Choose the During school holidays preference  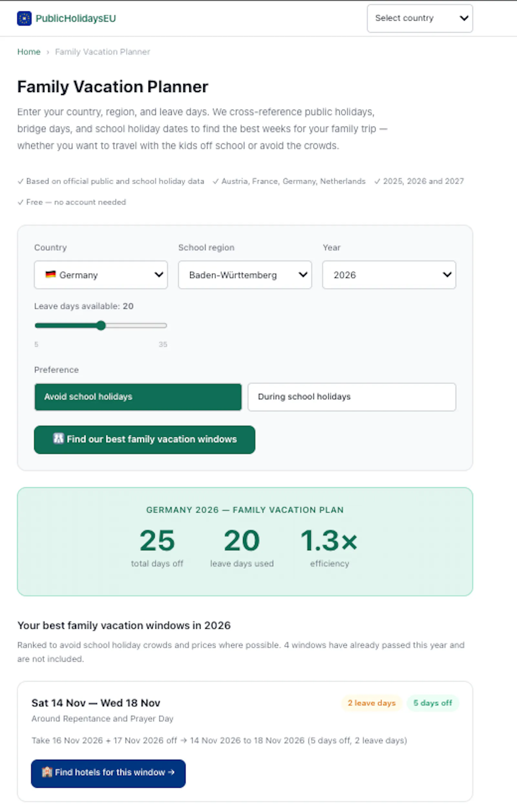[x=352, y=397]
